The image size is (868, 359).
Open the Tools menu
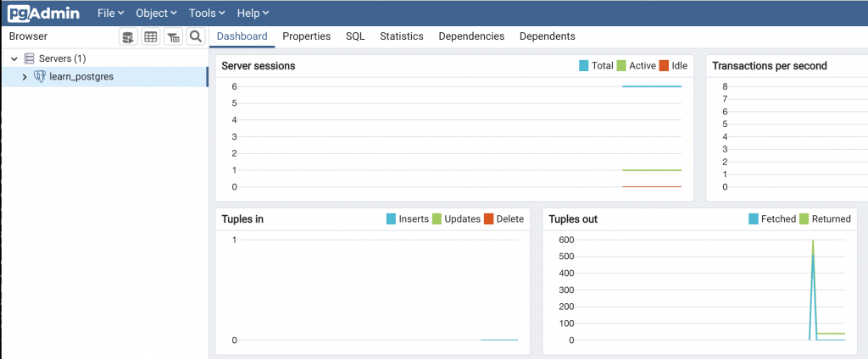pyautogui.click(x=207, y=13)
